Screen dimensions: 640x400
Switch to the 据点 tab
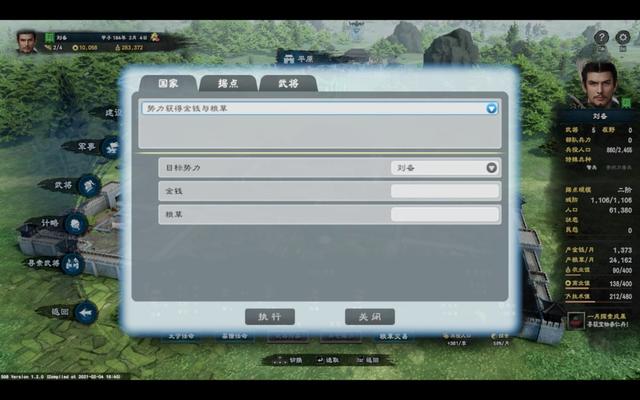[x=228, y=83]
